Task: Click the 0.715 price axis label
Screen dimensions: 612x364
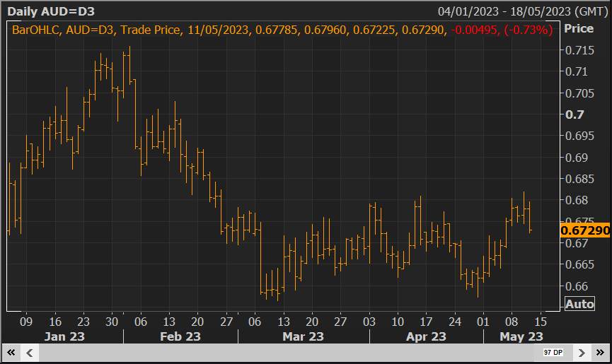Action: coord(579,50)
